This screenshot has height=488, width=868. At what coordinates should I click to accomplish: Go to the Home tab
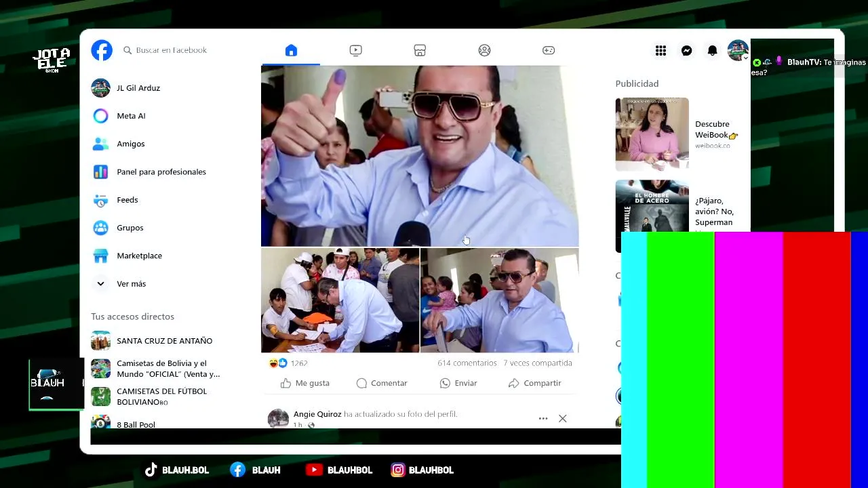tap(291, 50)
